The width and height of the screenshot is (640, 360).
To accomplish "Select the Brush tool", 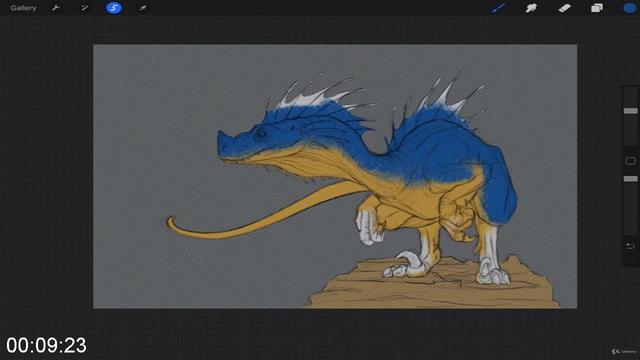I will [x=498, y=8].
